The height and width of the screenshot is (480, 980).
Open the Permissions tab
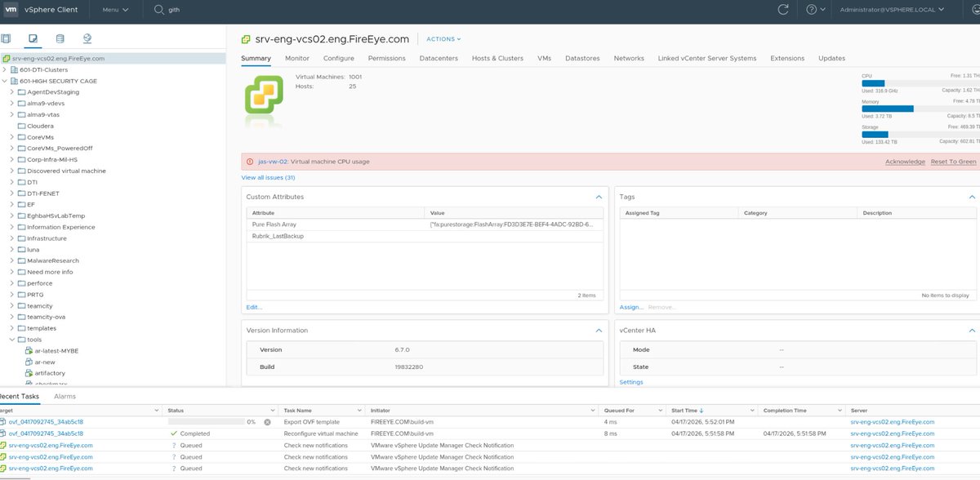coord(387,58)
